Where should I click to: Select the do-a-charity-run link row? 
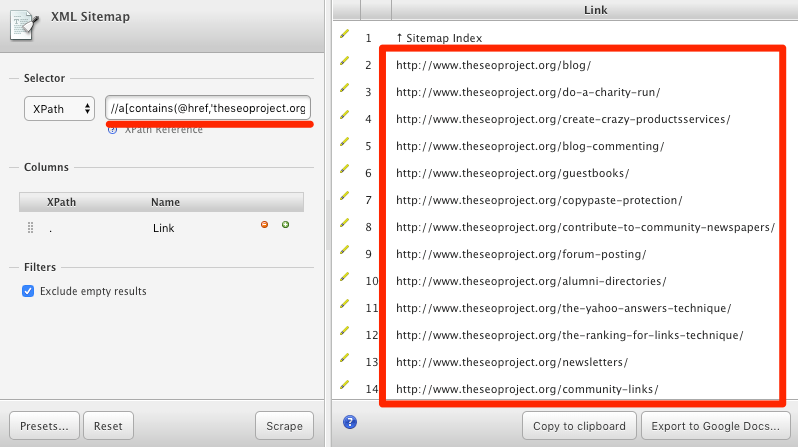coord(528,92)
